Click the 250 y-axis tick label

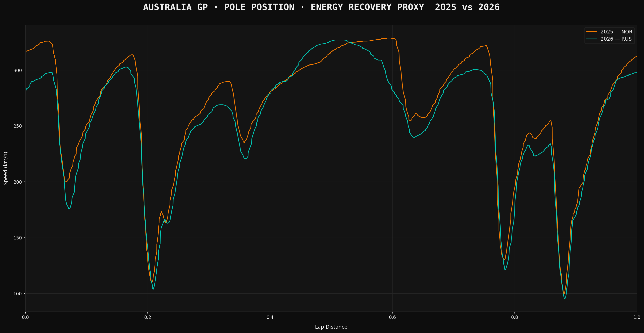pyautogui.click(x=18, y=126)
